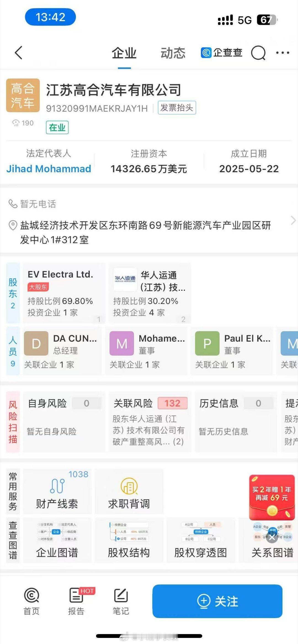298x644 pixels.
Task: Switch to the 动态 tab
Action: point(173,53)
